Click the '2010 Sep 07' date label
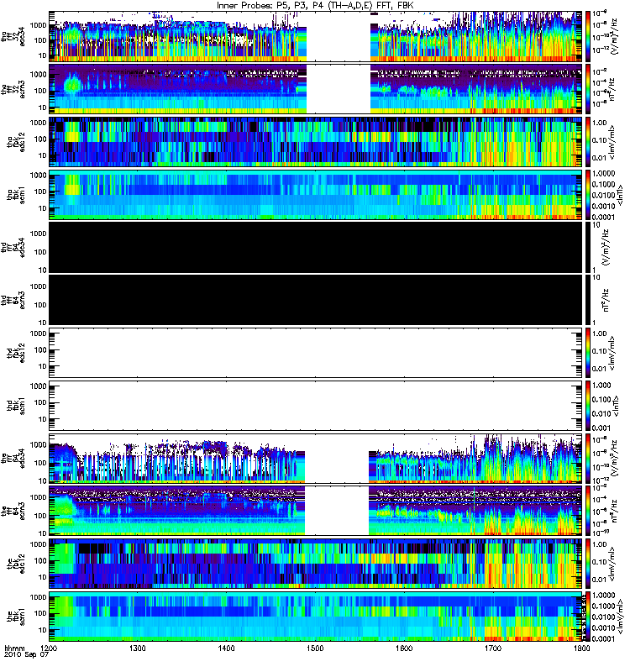 click(27, 654)
